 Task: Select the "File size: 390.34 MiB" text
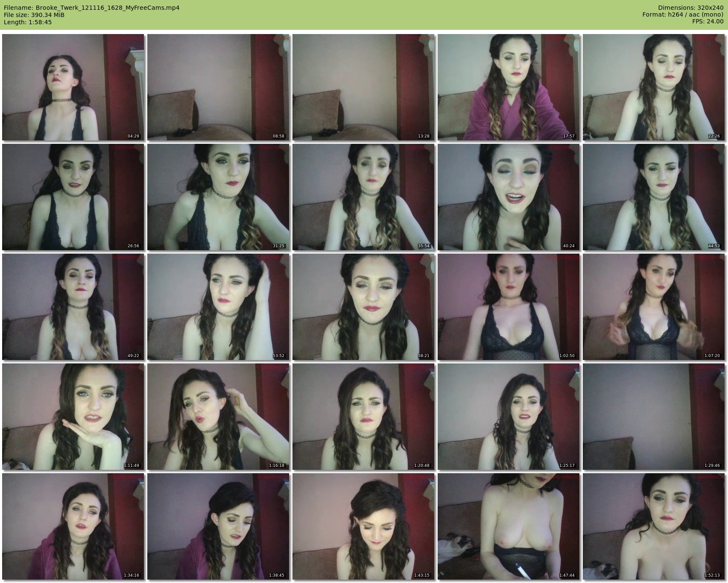point(34,15)
